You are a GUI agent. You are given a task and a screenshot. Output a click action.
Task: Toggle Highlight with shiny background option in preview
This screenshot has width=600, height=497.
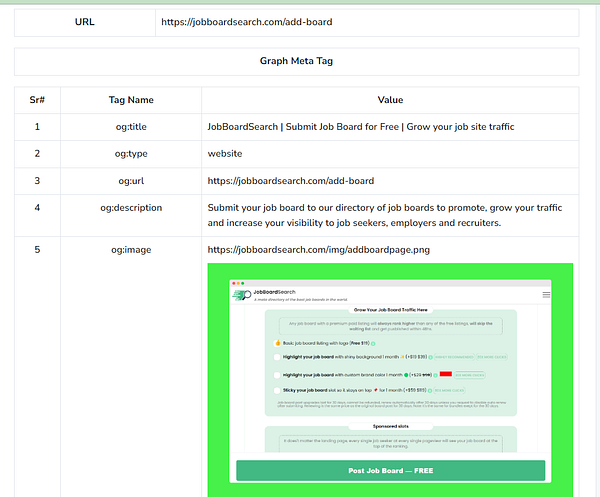coord(277,357)
